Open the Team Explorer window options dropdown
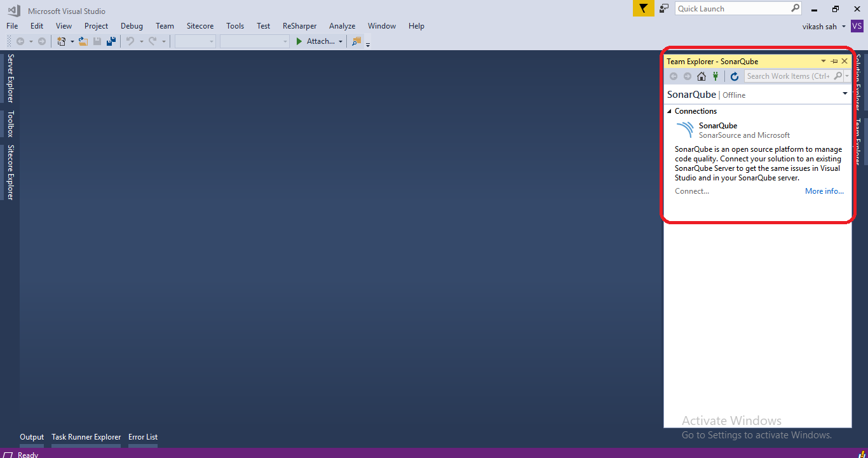The width and height of the screenshot is (868, 458). click(x=824, y=61)
